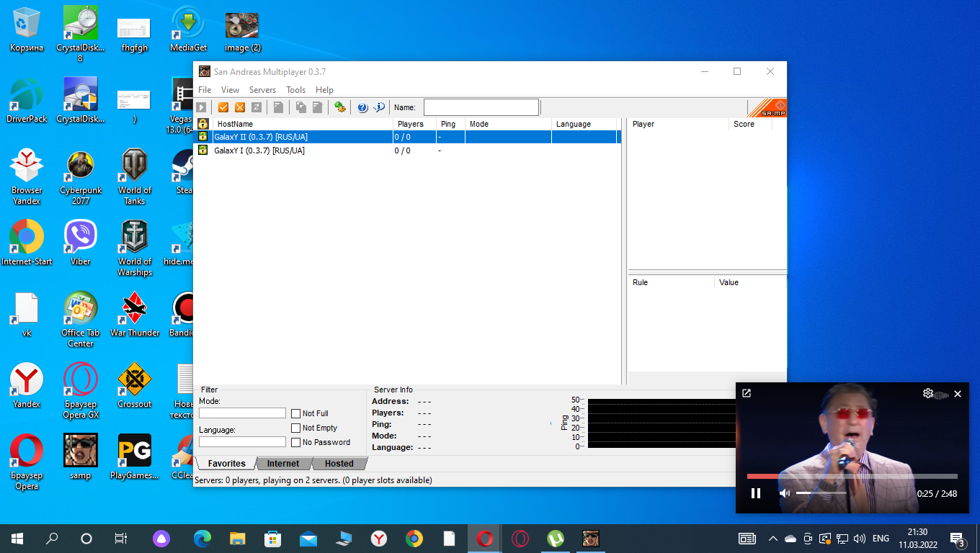Open the Help menu
This screenshot has height=553, width=980.
tap(324, 90)
